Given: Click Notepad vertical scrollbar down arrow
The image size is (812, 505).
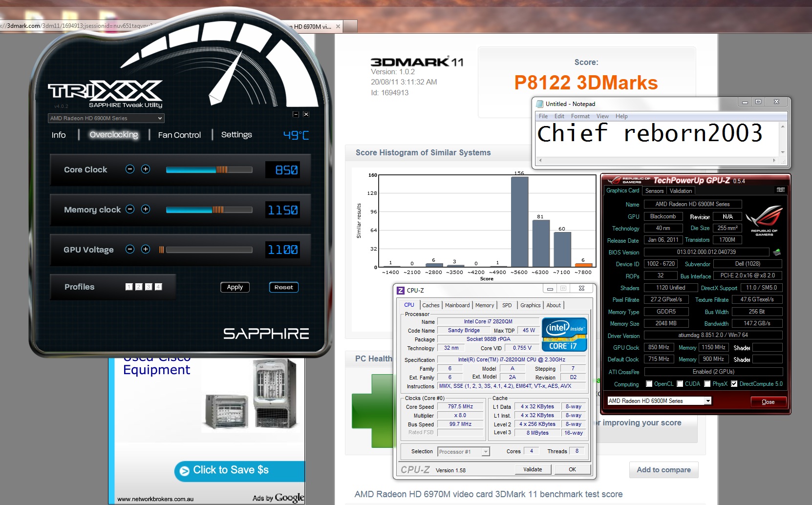Looking at the screenshot, I should pos(783,152).
